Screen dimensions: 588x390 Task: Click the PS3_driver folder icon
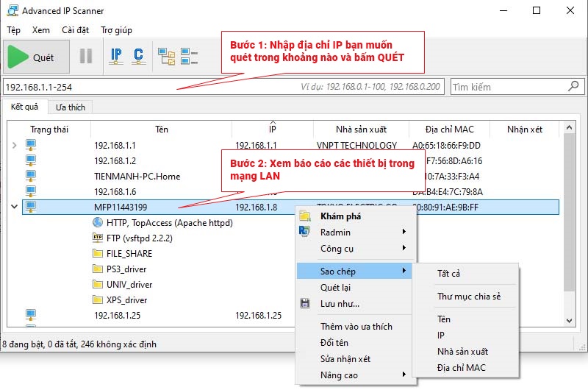[x=98, y=269]
